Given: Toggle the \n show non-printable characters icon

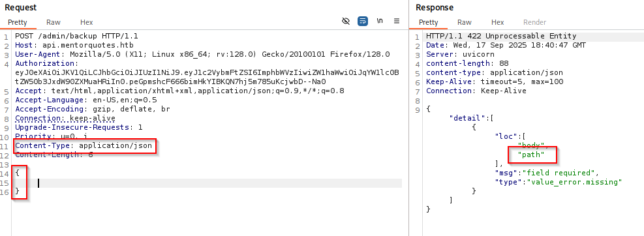Looking at the screenshot, I should (x=380, y=22).
